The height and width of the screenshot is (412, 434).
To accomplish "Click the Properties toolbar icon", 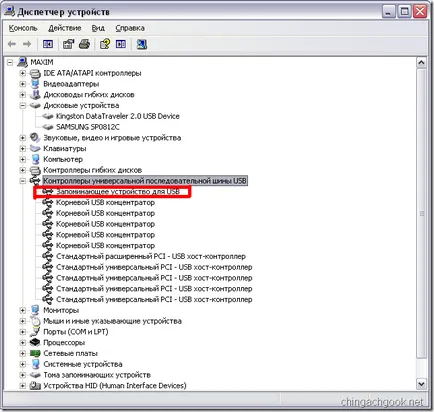I will coord(68,44).
